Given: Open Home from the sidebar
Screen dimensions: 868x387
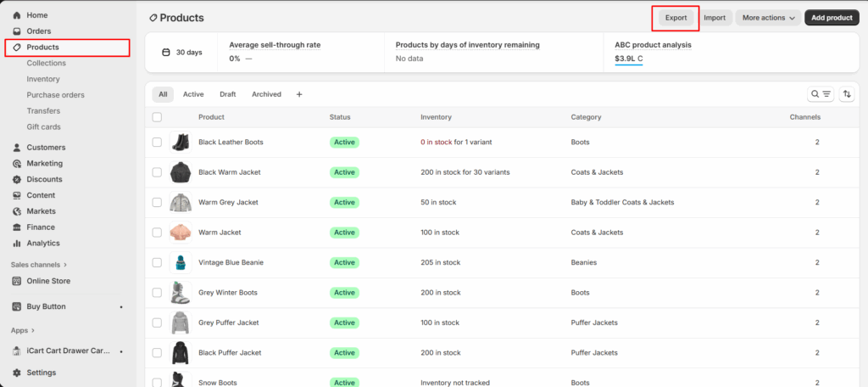Looking at the screenshot, I should [x=36, y=15].
